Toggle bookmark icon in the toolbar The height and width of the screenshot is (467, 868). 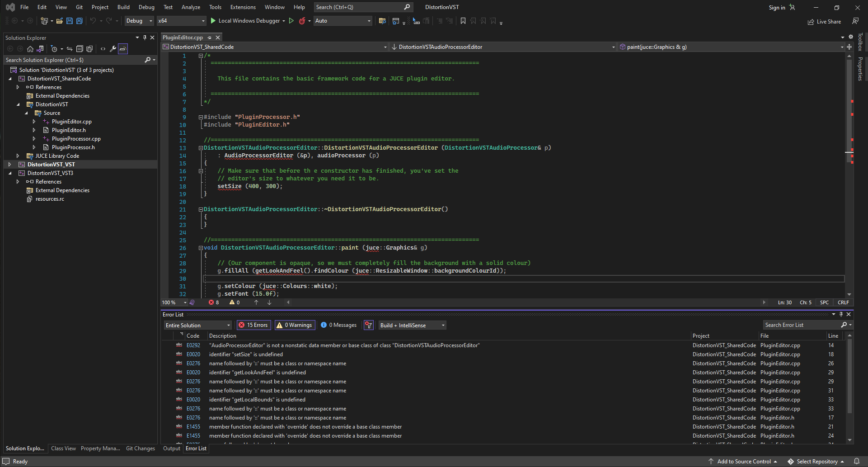463,21
